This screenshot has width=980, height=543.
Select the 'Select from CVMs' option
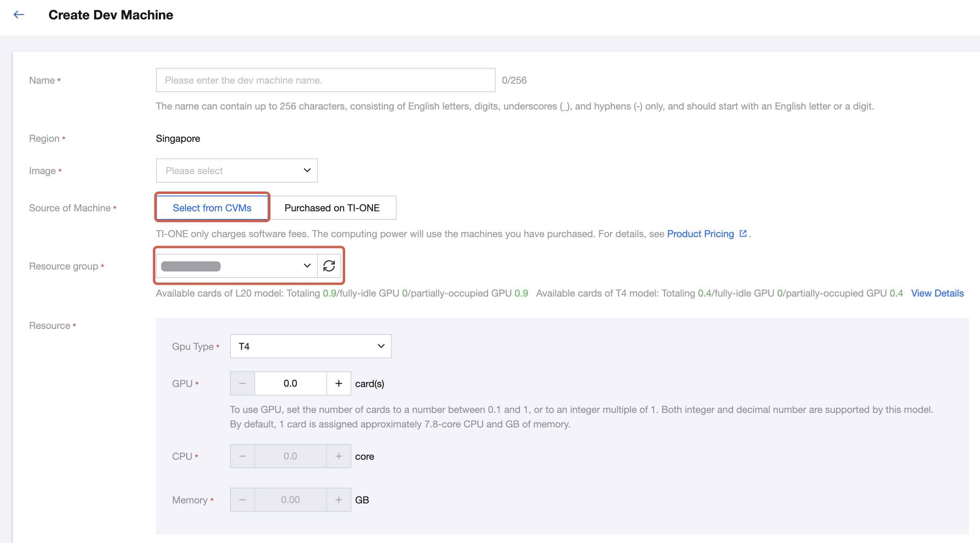(212, 208)
